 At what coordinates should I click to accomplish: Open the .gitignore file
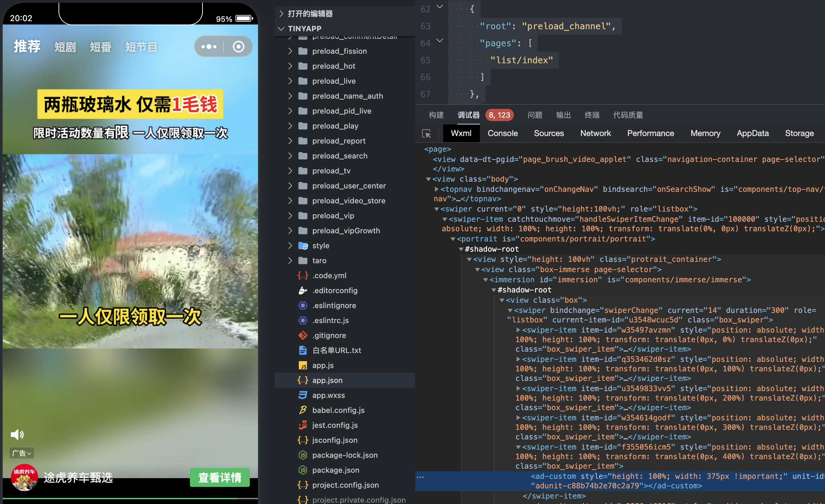[x=329, y=335]
